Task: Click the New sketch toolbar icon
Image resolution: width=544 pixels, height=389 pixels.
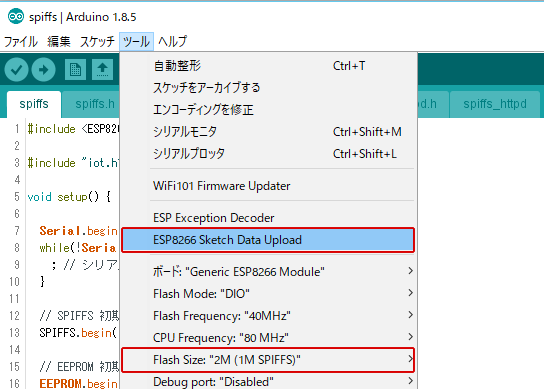Action: tap(75, 70)
